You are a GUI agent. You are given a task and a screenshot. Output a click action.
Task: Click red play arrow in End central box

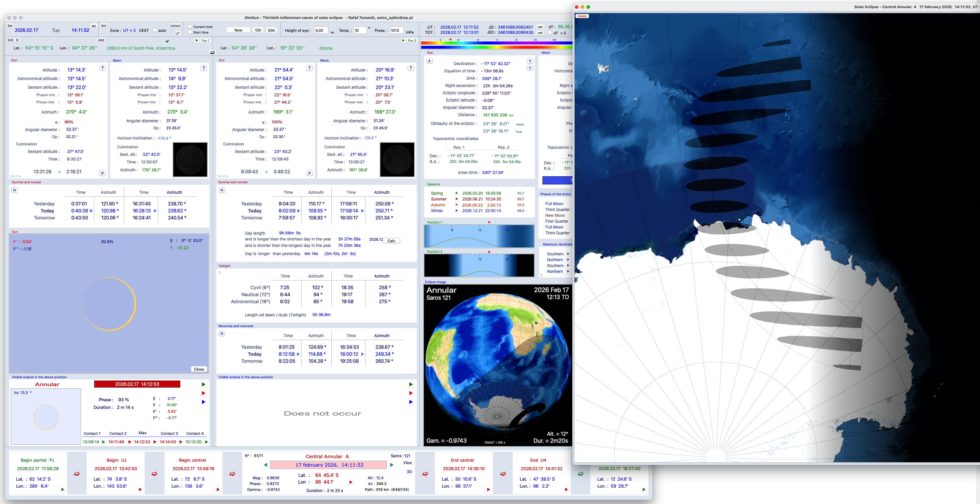click(x=489, y=489)
